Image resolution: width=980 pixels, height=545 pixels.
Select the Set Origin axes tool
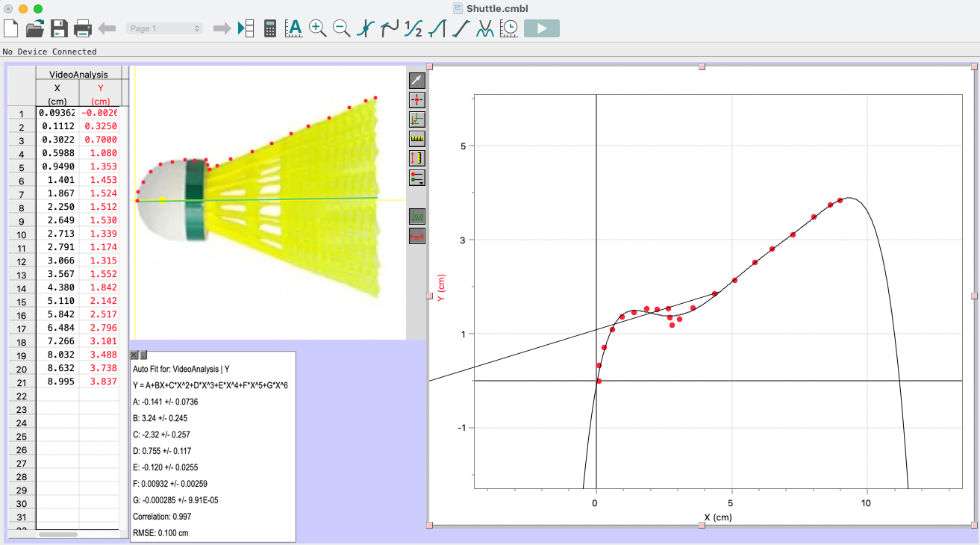[x=417, y=119]
